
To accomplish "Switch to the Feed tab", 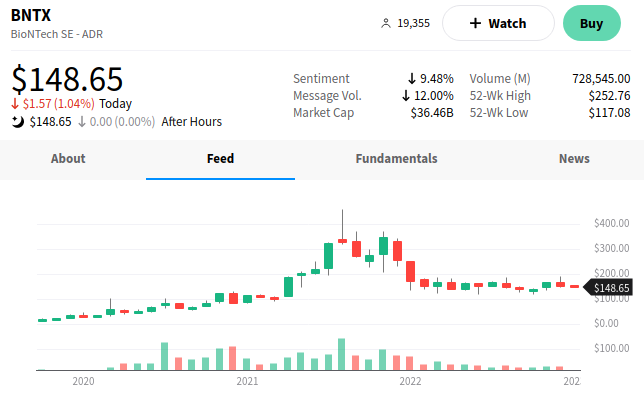I will click(x=221, y=159).
